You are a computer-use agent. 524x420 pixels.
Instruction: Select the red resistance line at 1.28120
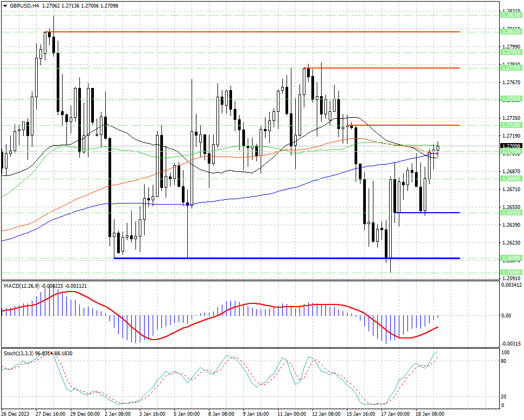coord(253,32)
